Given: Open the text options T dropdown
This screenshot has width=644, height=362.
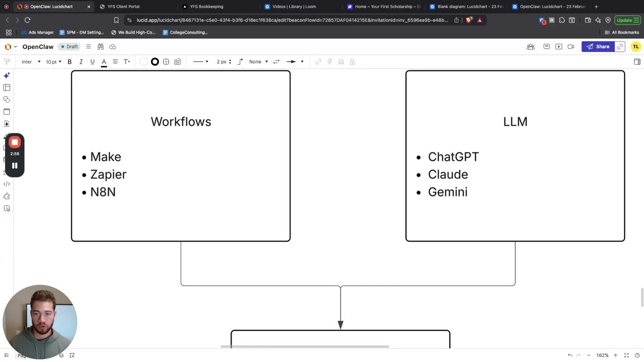Looking at the screenshot, I should pos(127,62).
